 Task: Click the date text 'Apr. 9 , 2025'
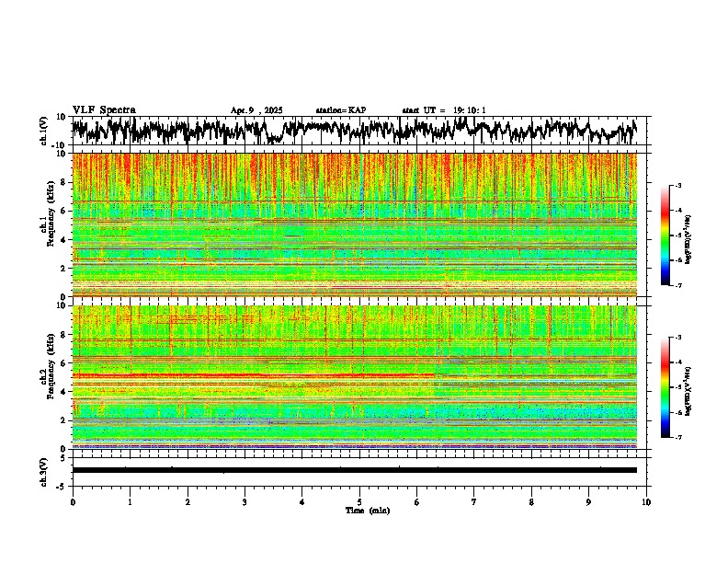256,110
